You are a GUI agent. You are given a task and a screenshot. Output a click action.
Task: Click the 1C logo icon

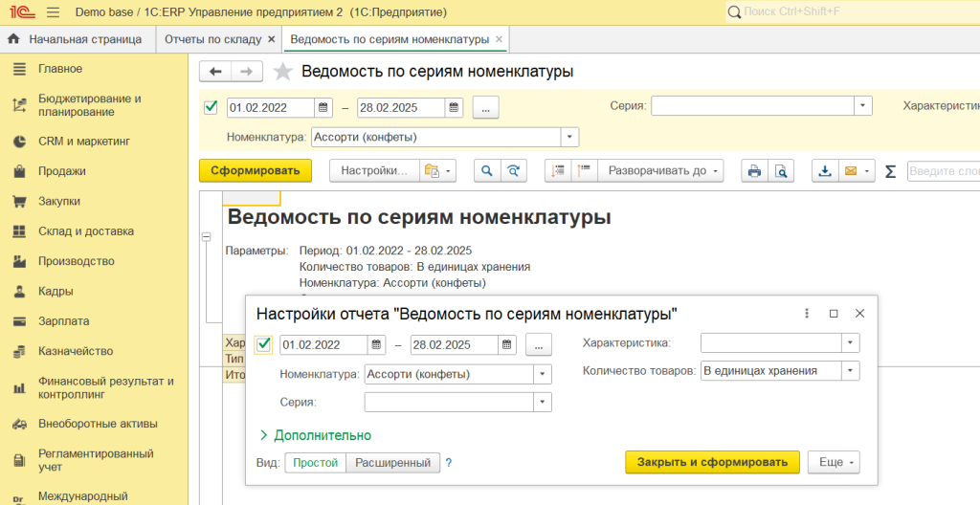[x=23, y=11]
